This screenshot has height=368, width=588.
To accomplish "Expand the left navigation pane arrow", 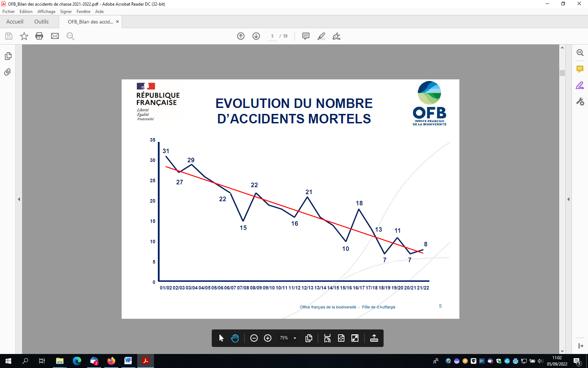I will pos(19,199).
